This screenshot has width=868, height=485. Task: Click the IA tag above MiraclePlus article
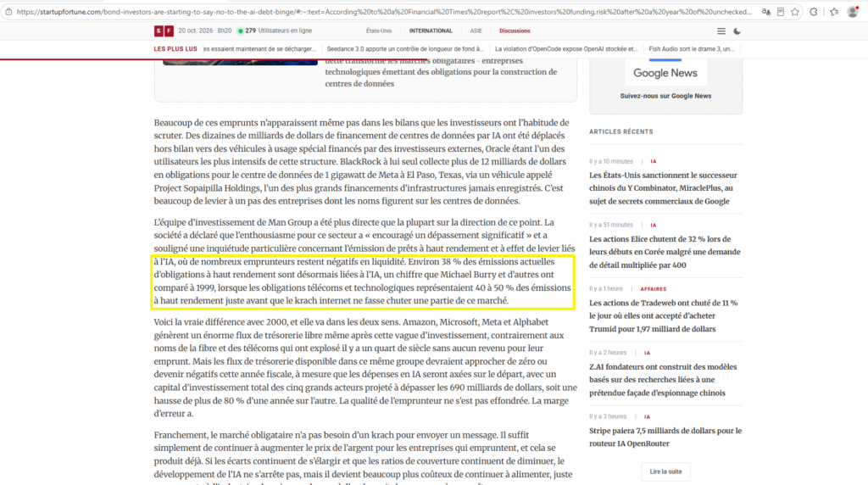click(654, 162)
